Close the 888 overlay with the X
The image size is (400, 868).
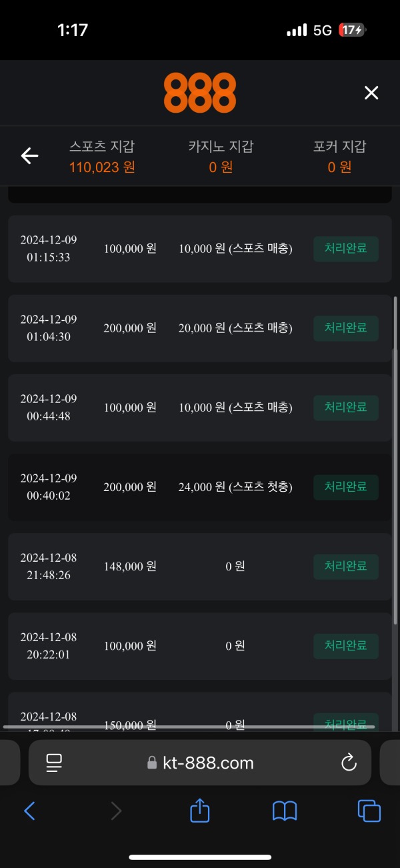click(x=371, y=93)
